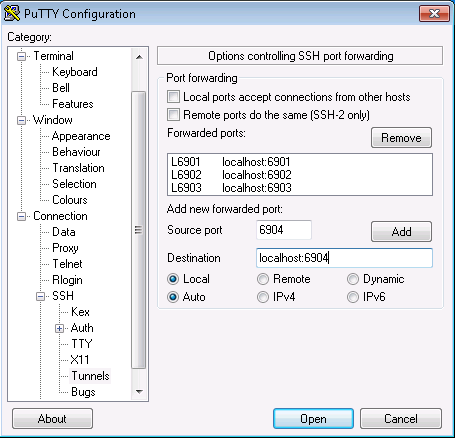Image resolution: width=455 pixels, height=438 pixels.
Task: Click into the Source port field
Action: pos(284,230)
